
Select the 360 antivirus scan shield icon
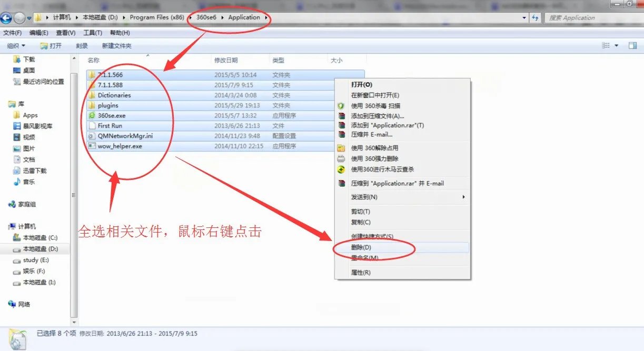click(341, 106)
